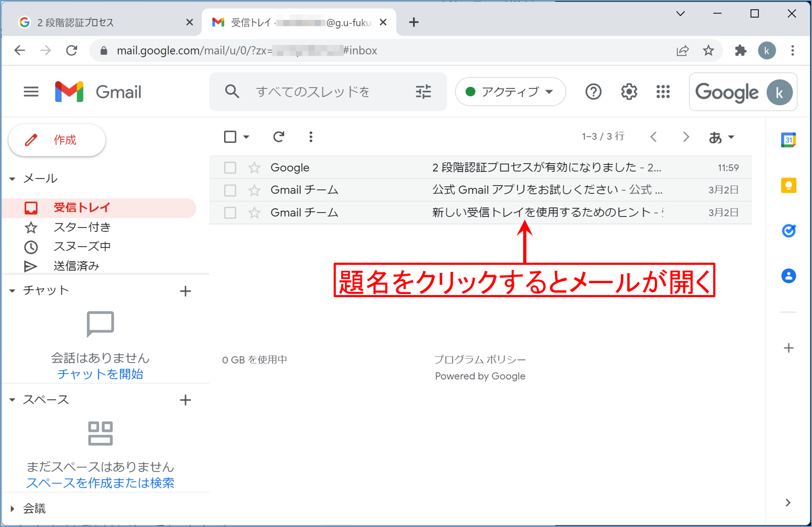Open the 2 段階認証プロセスが有効になりました email

(x=481, y=168)
